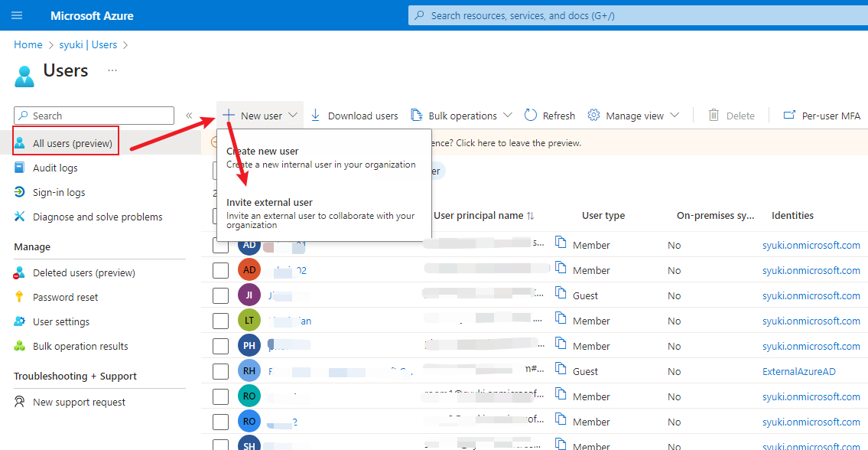
Task: Click the User type column header
Action: (603, 216)
